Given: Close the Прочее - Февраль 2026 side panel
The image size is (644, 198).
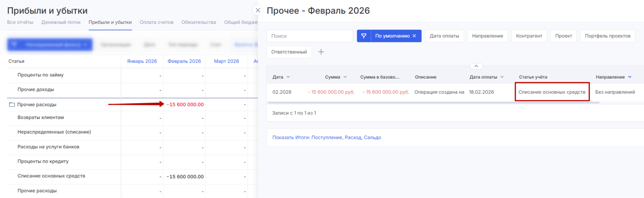Looking at the screenshot, I should [x=258, y=10].
